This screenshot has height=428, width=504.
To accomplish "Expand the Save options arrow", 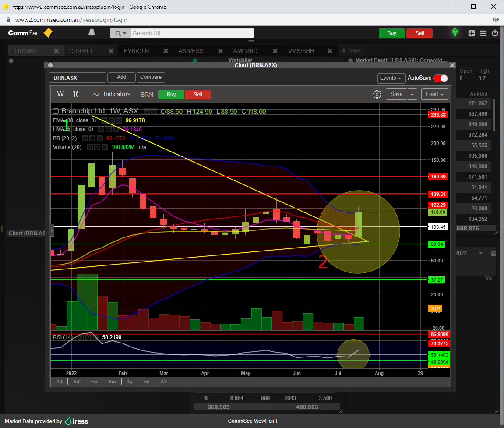I will tap(412, 94).
